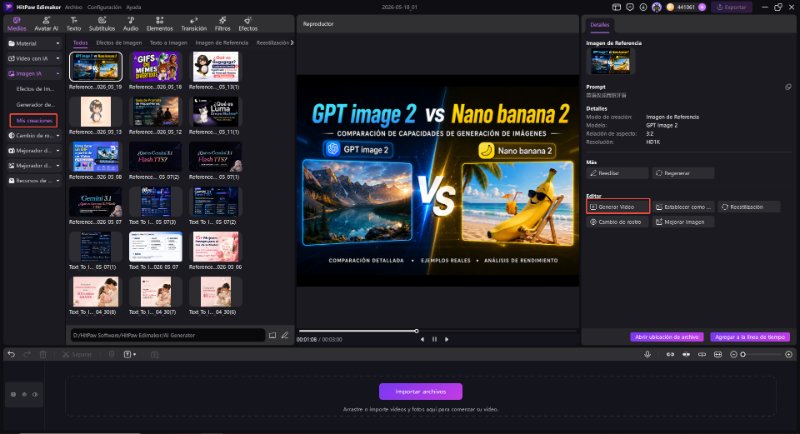Click the Cambio de rostro button
800x434 pixels.
tap(617, 222)
